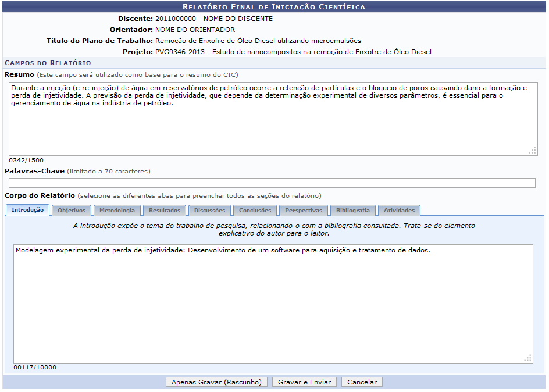This screenshot has width=549, height=392.
Task: Click the Resumo field label
Action: (19, 74)
